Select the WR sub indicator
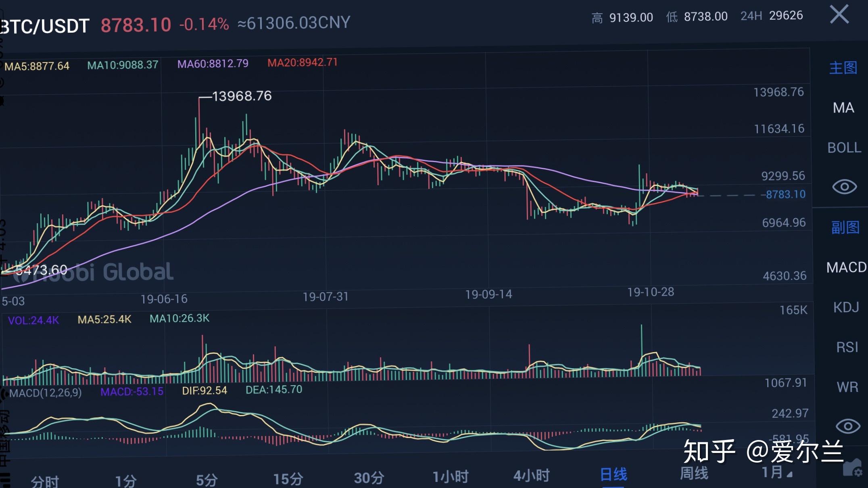The width and height of the screenshot is (868, 488). click(847, 387)
